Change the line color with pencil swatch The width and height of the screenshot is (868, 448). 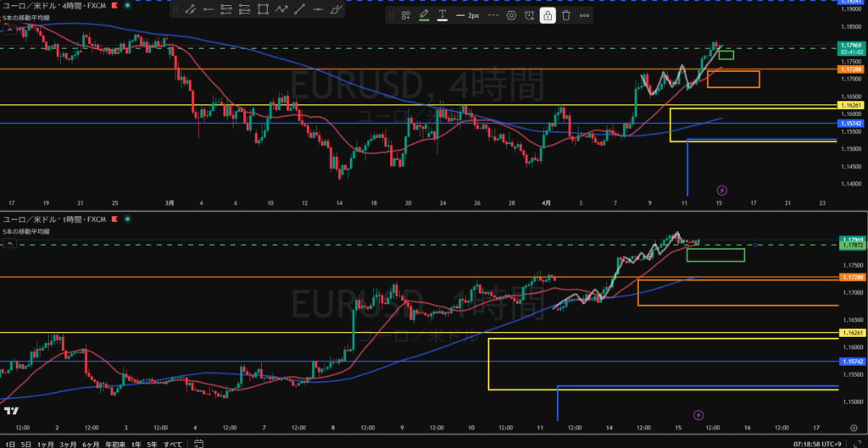424,15
